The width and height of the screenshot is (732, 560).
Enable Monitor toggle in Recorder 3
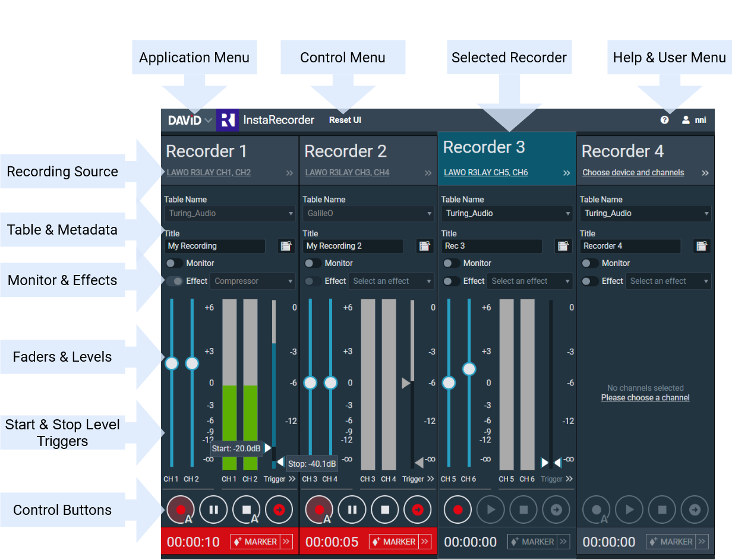coord(452,263)
